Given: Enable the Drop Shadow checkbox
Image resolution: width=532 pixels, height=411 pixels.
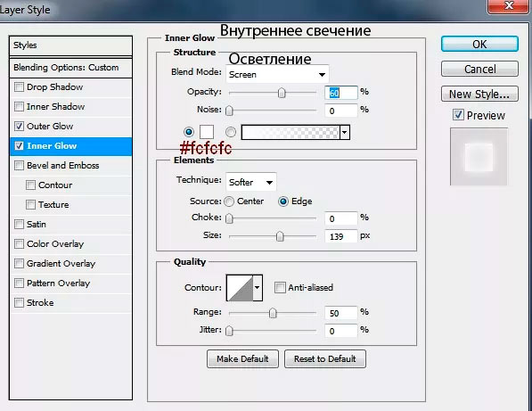Looking at the screenshot, I should click(19, 87).
